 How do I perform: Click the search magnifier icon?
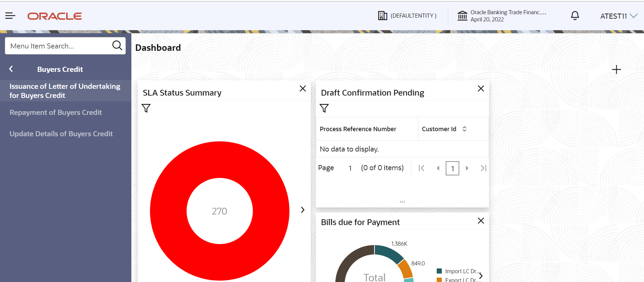pos(117,45)
